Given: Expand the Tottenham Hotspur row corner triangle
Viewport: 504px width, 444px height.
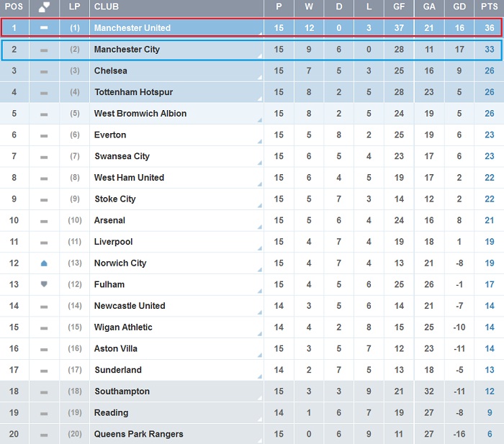Looking at the screenshot, I should point(260,99).
